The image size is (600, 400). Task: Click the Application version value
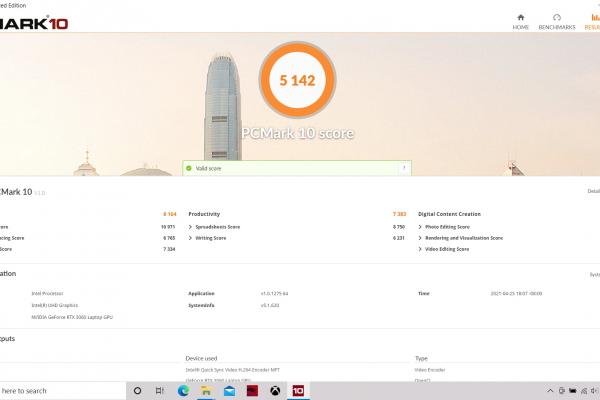pos(274,294)
